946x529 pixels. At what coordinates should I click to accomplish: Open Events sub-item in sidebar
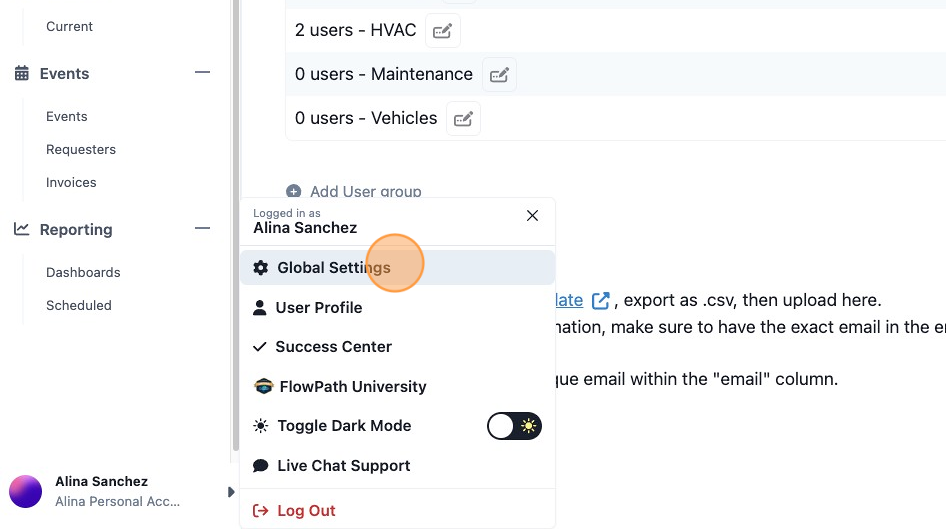(66, 116)
